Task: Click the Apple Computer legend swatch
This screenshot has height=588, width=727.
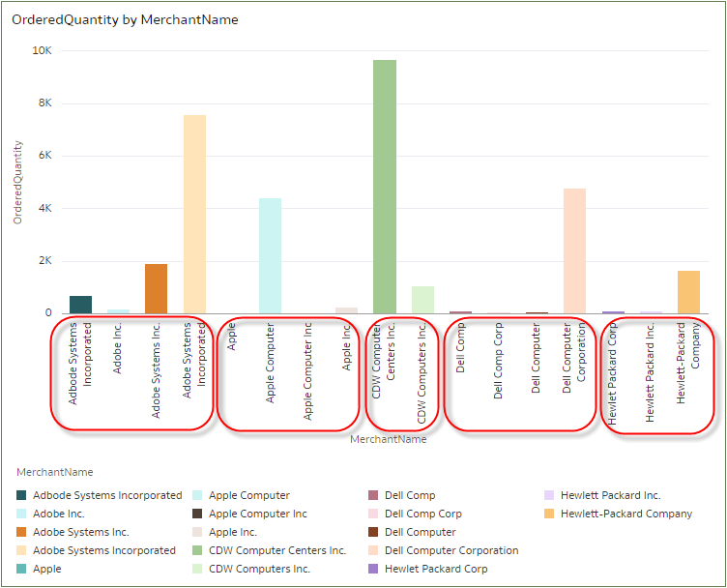Action: (197, 495)
